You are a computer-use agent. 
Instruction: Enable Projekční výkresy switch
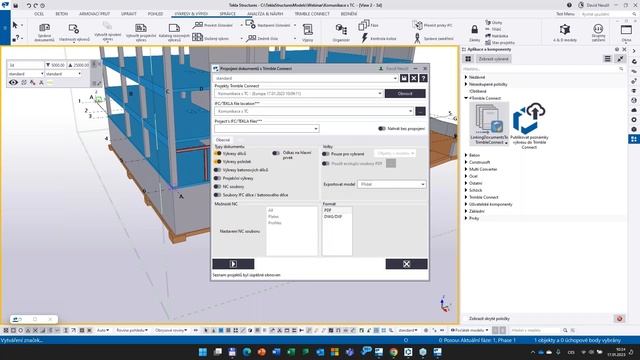click(x=218, y=178)
